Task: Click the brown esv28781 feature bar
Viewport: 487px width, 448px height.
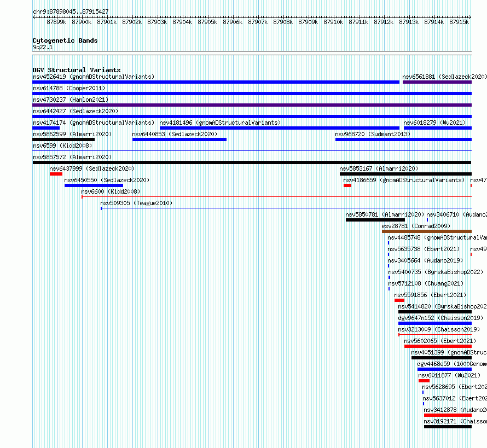Action: [427, 231]
